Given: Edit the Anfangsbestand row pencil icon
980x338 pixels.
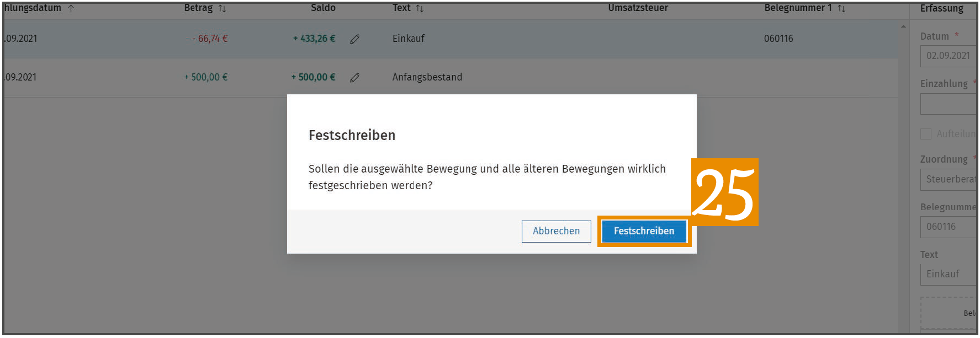Looking at the screenshot, I should [354, 78].
